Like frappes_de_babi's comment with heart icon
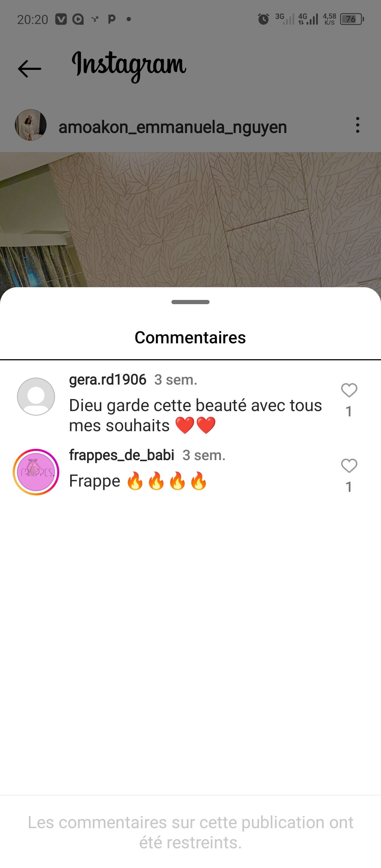 (x=349, y=466)
